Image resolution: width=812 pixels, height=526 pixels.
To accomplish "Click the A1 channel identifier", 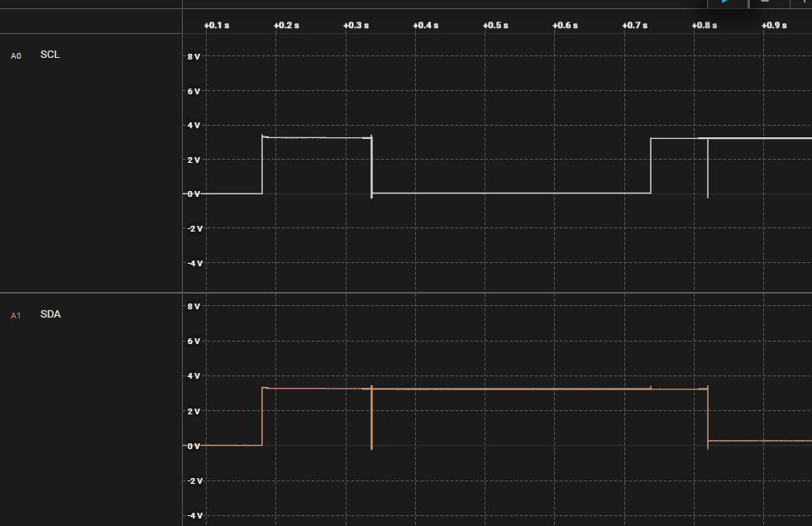I will point(16,316).
